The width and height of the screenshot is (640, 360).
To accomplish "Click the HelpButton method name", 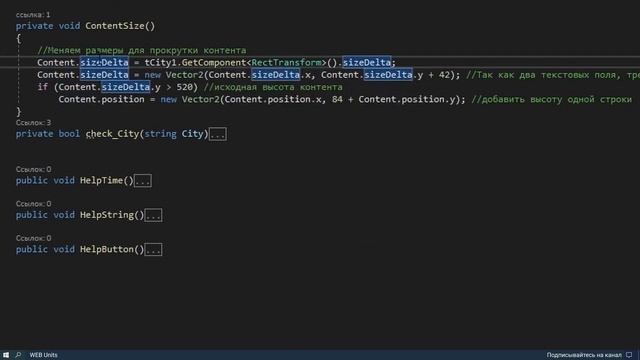I will [107, 249].
